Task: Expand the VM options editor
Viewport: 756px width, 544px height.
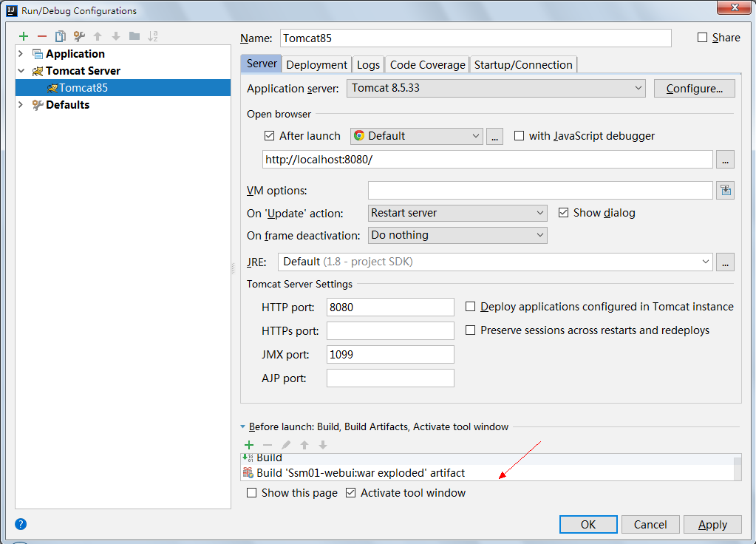Action: [726, 191]
